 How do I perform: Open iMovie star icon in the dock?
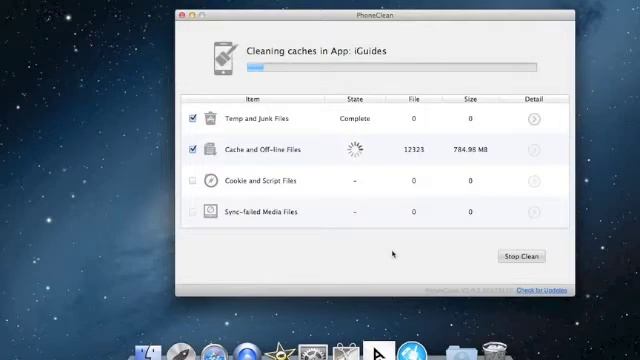[x=280, y=352]
